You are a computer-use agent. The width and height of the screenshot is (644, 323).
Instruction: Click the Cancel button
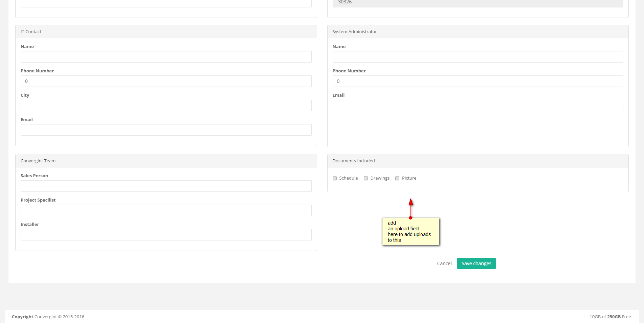(444, 263)
